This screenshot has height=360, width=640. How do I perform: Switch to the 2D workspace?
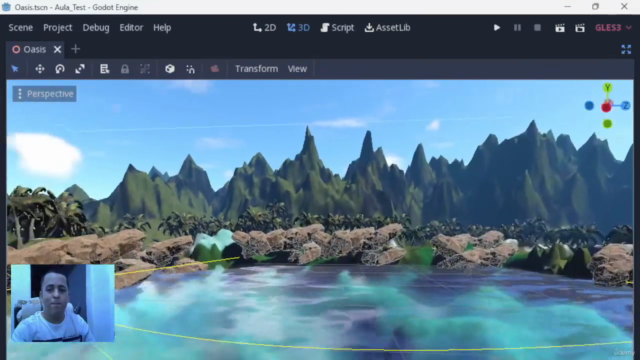(264, 27)
